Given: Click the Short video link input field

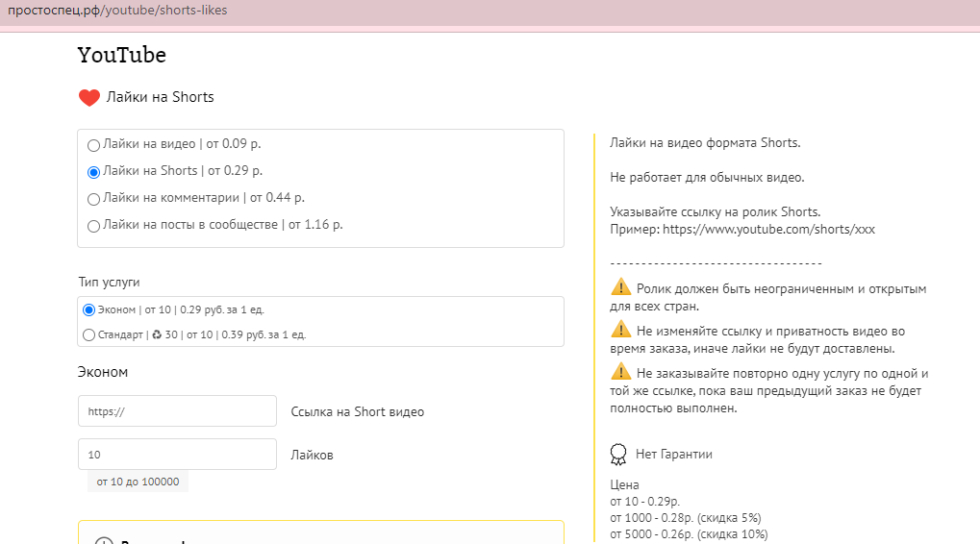Looking at the screenshot, I should coord(178,411).
